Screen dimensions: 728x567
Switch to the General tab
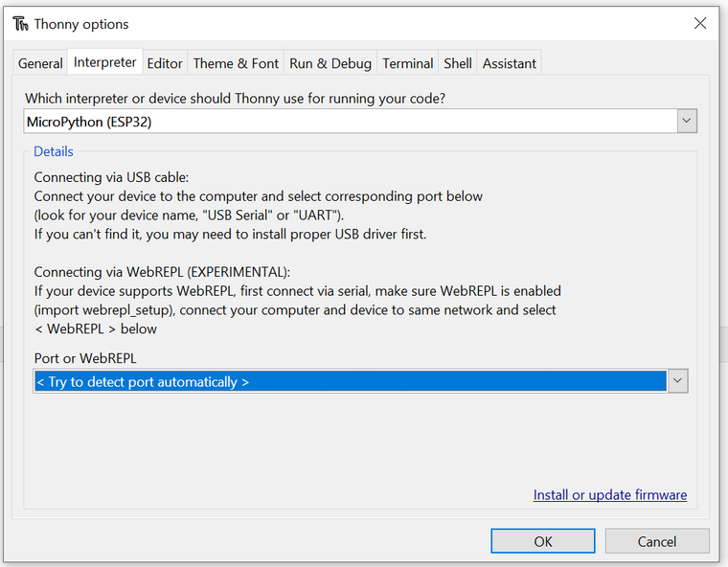40,63
